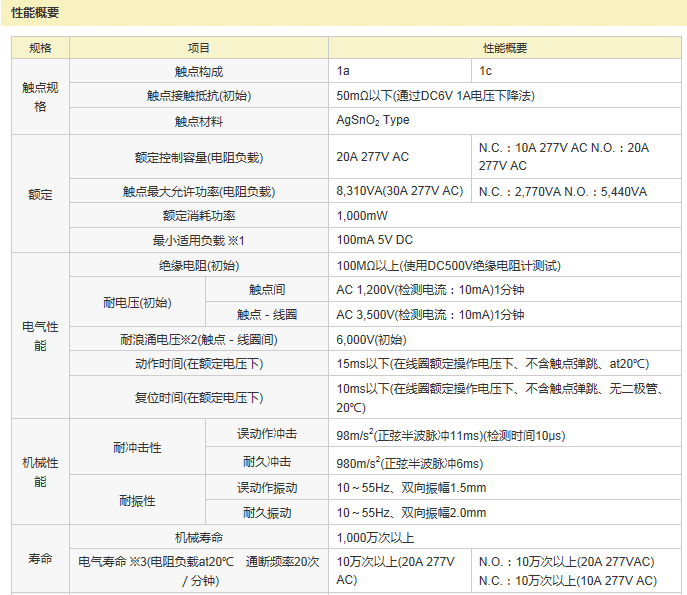Click the 触点间 sub-item cell
This screenshot has height=595, width=687.
point(267,290)
